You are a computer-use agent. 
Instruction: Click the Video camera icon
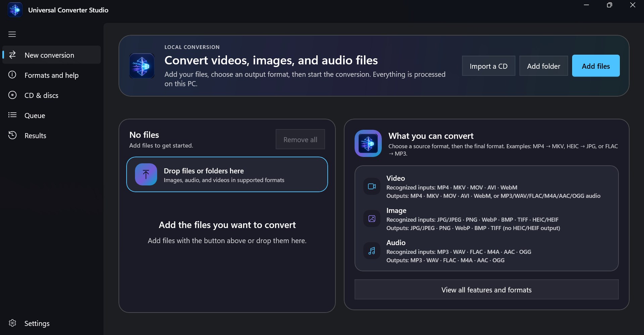(x=372, y=186)
